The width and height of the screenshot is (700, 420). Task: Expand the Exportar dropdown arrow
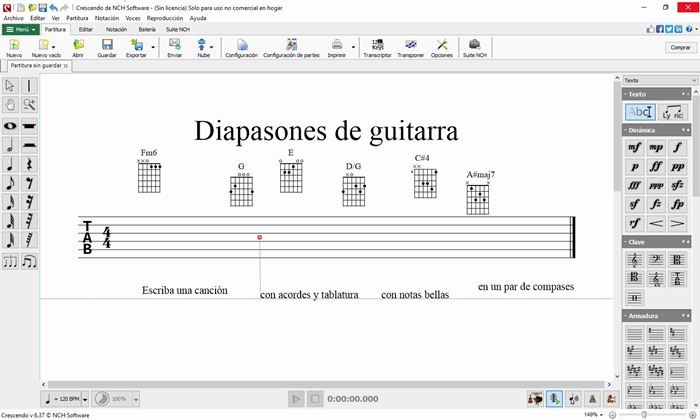(x=153, y=47)
